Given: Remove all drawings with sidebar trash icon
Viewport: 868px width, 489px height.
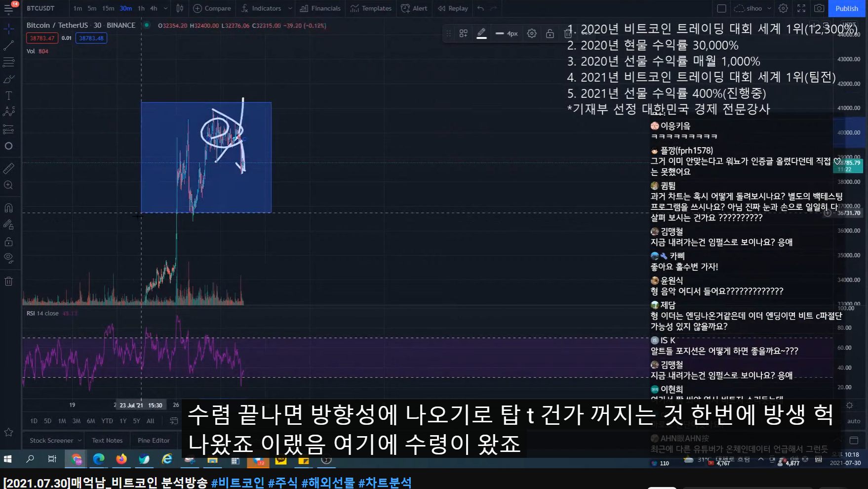Looking at the screenshot, I should (x=9, y=282).
